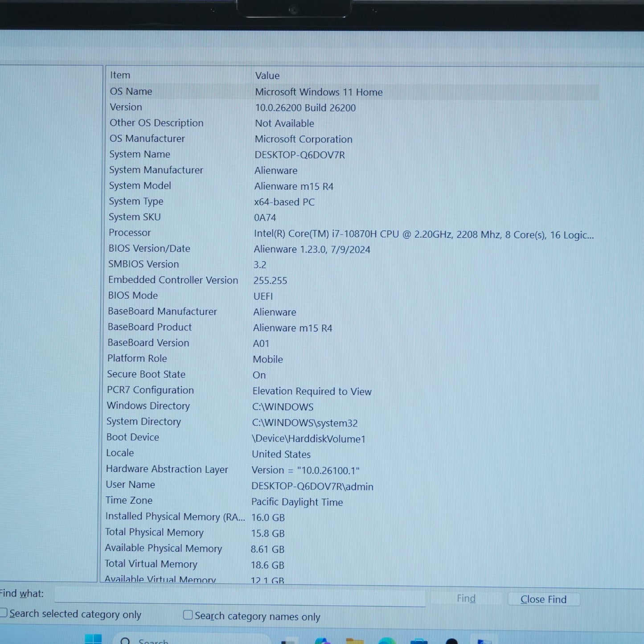Image resolution: width=644 pixels, height=644 pixels.
Task: Select the 'BIOS Version/Date' row
Action: [149, 249]
